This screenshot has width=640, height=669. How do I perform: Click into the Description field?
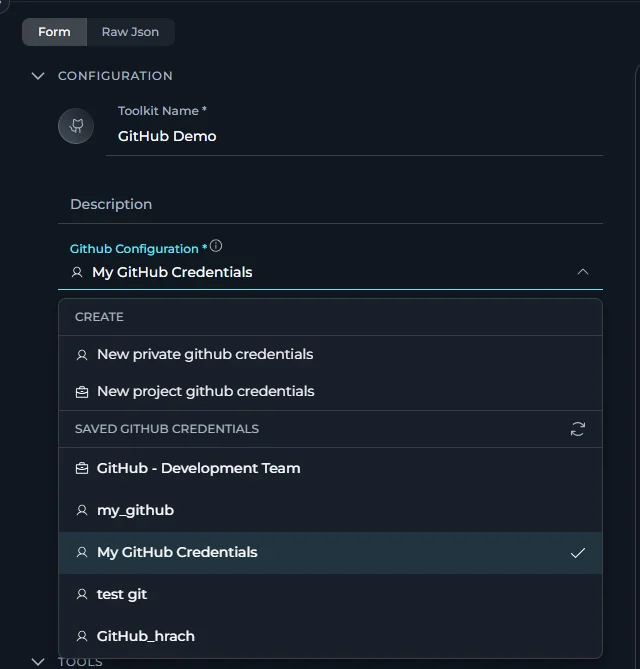330,204
